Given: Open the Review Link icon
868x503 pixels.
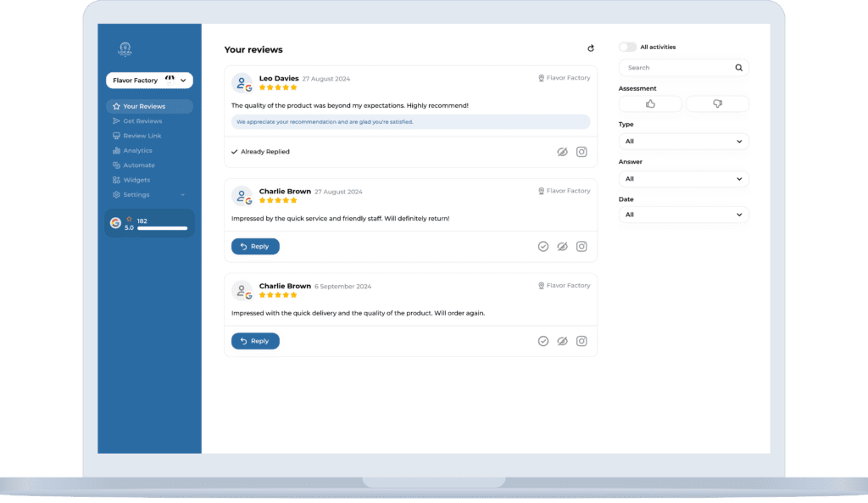Looking at the screenshot, I should pyautogui.click(x=116, y=135).
